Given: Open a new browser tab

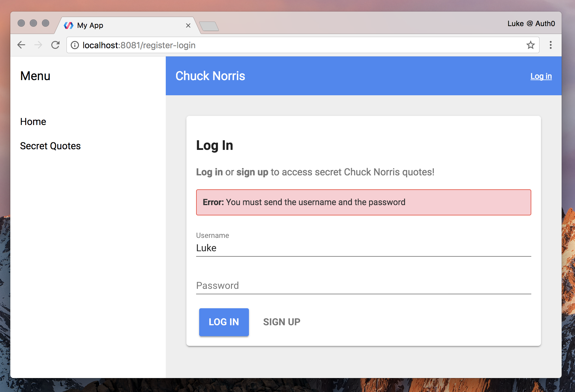Looking at the screenshot, I should [209, 26].
